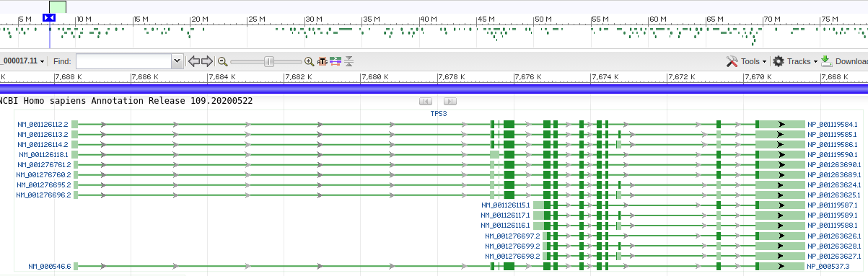Click protein label NP_001119584.1

[x=832, y=125]
